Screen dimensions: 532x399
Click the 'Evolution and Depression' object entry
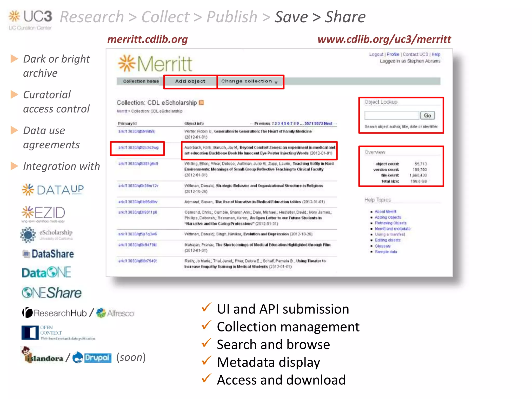248,234
